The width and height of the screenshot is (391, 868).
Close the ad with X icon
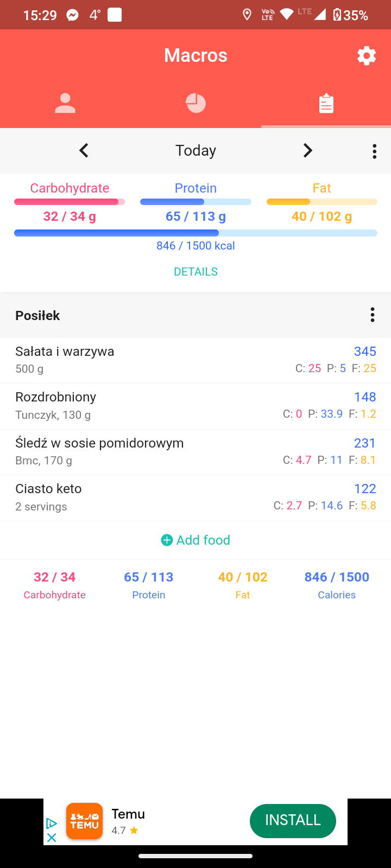click(52, 838)
